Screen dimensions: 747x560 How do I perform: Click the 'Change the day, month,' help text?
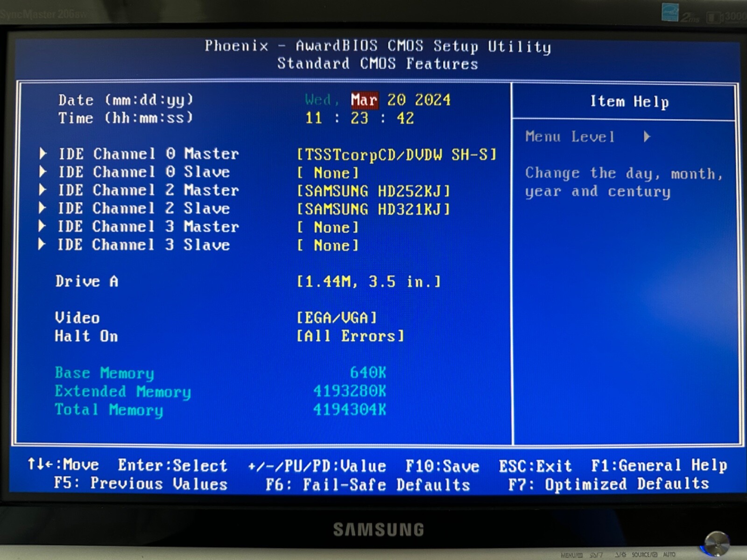(x=624, y=173)
